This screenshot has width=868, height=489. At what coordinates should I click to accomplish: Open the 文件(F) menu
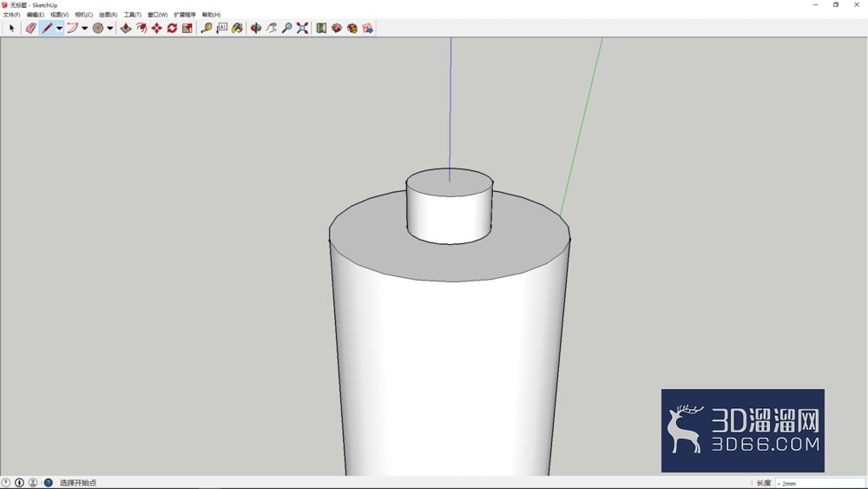pos(11,15)
